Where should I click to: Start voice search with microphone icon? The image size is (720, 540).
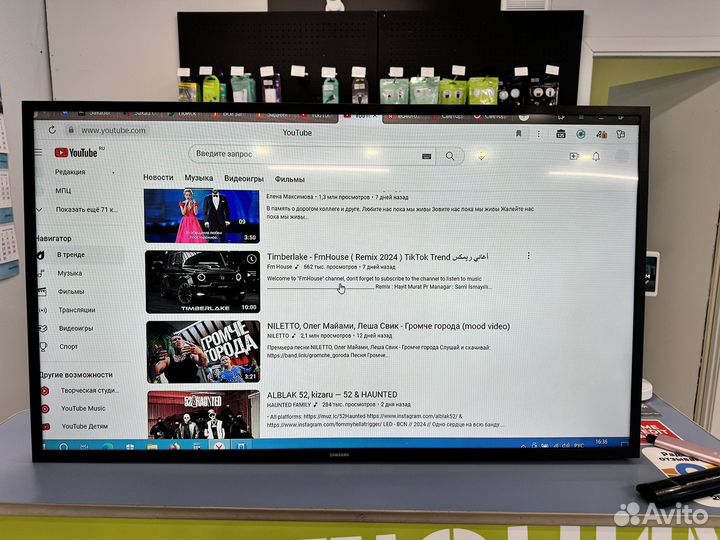481,156
